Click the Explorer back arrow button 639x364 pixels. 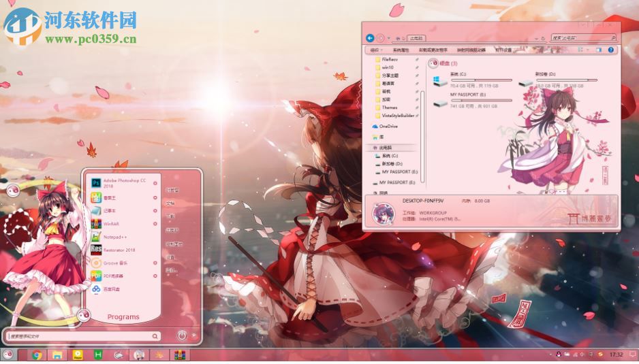tap(370, 38)
